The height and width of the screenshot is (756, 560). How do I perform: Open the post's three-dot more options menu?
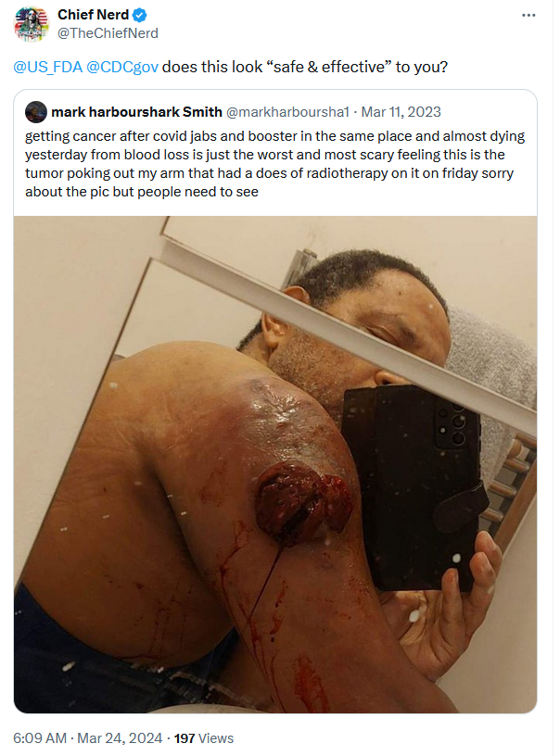(528, 16)
